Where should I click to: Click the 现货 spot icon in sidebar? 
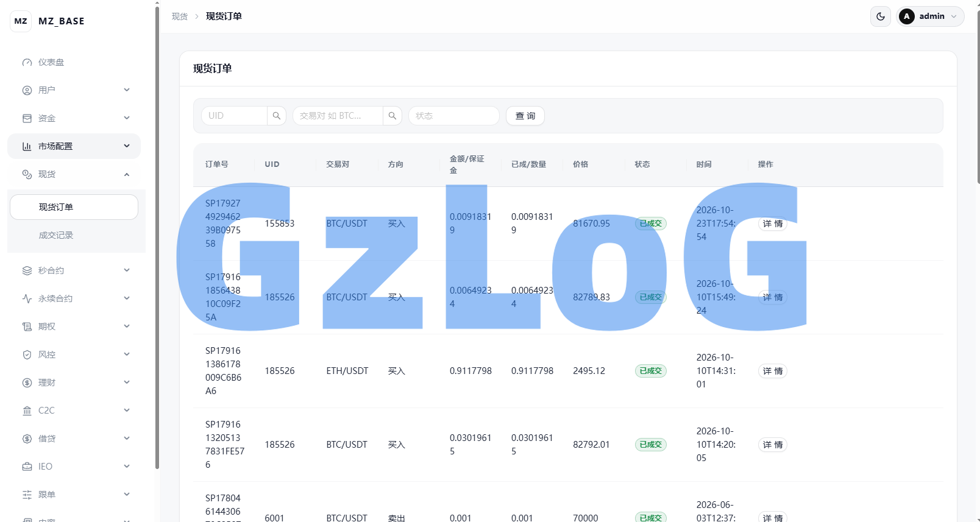27,174
